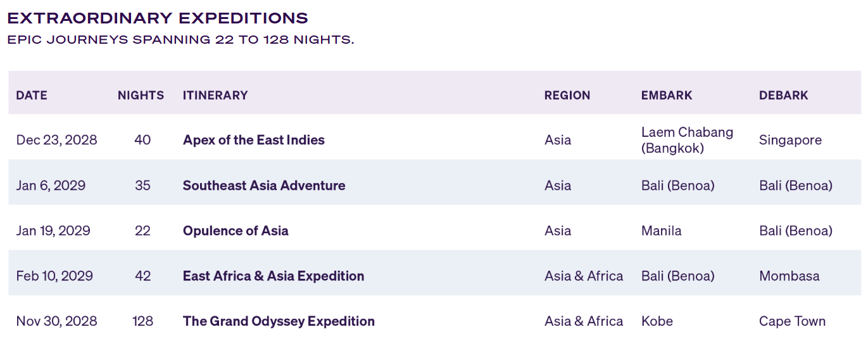Viewport: 868px width, 353px height.
Task: Click the Mombasa debark cell
Action: pyautogui.click(x=789, y=276)
